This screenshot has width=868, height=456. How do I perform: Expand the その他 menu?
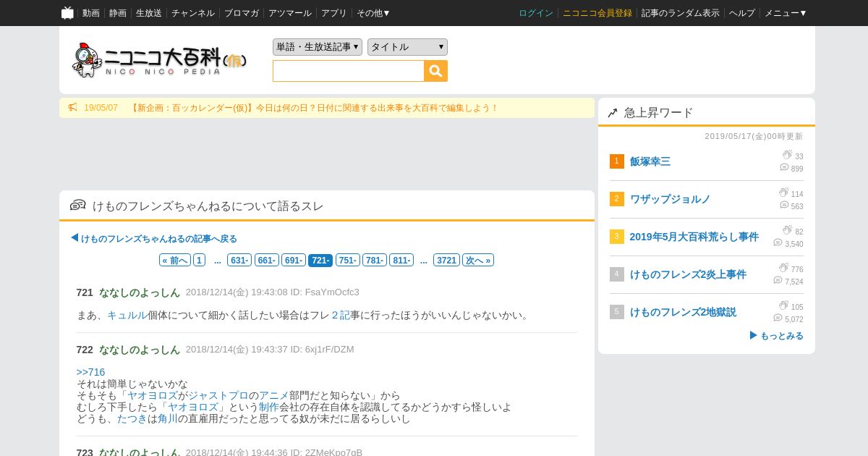(x=373, y=13)
